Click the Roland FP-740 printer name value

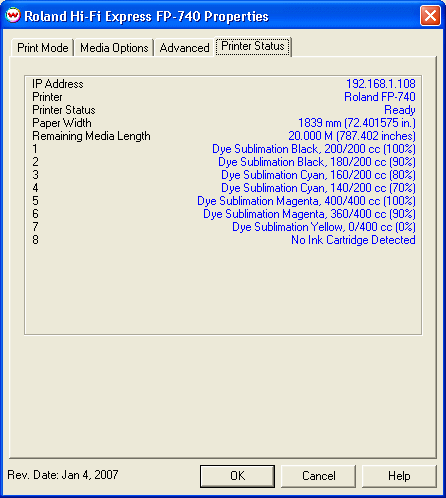[x=380, y=97]
